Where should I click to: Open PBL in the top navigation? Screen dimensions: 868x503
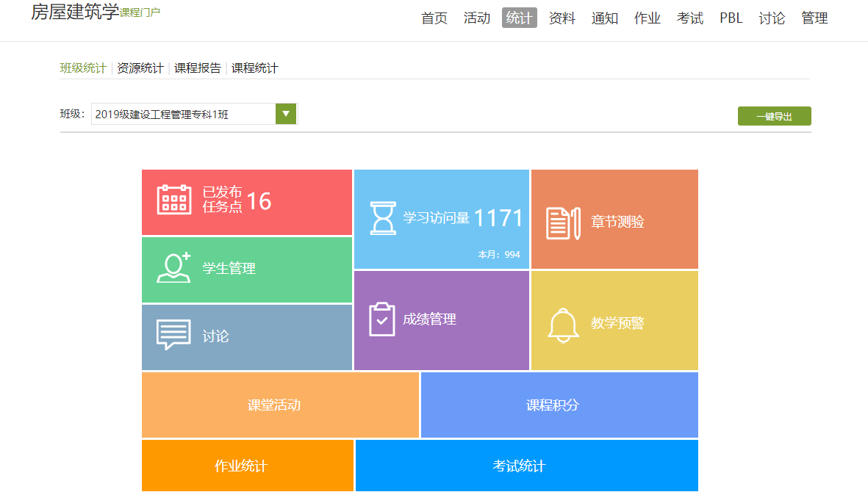coord(731,18)
